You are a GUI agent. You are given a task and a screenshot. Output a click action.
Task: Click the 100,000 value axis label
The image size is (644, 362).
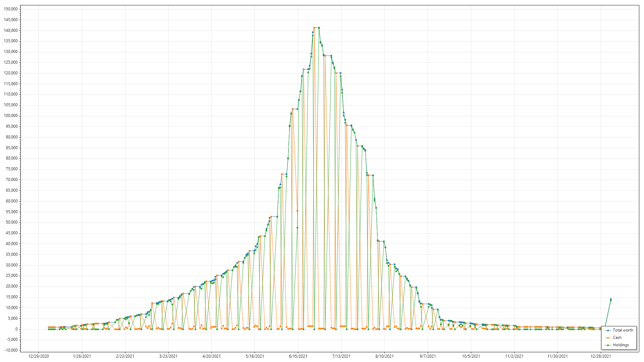pos(11,116)
